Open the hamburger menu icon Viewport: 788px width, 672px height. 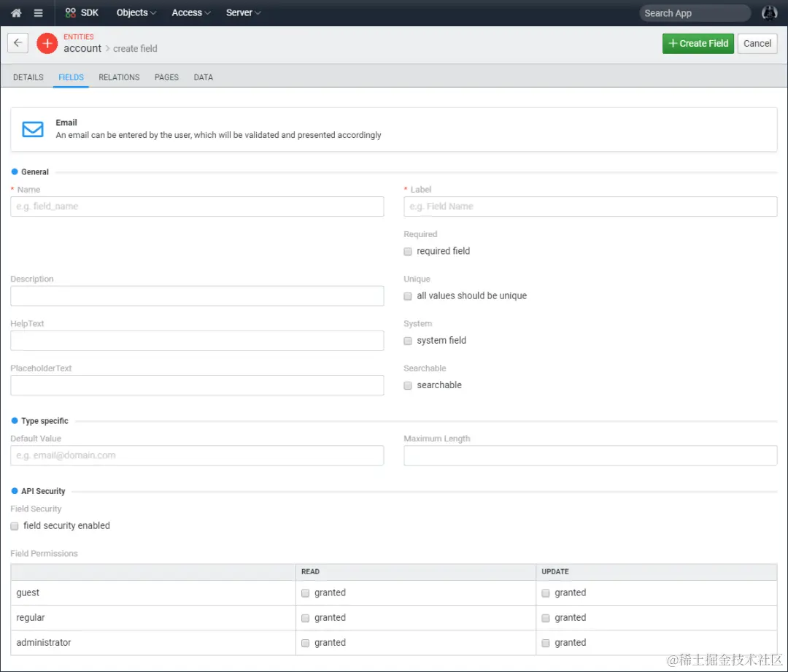point(38,13)
